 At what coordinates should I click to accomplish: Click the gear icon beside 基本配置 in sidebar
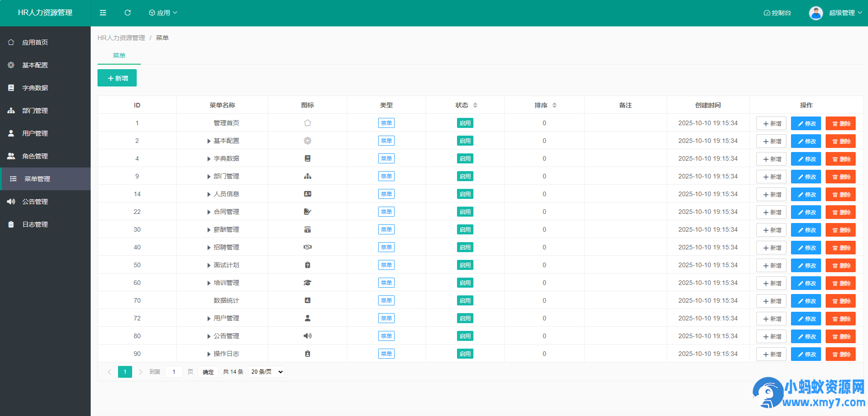coord(11,65)
